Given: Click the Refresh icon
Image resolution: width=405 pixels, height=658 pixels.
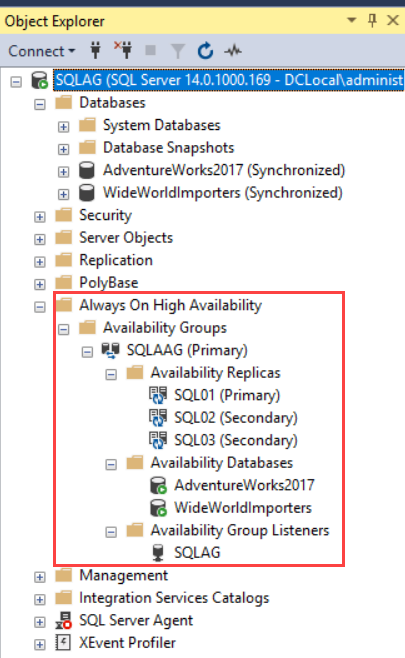Looking at the screenshot, I should (x=205, y=51).
